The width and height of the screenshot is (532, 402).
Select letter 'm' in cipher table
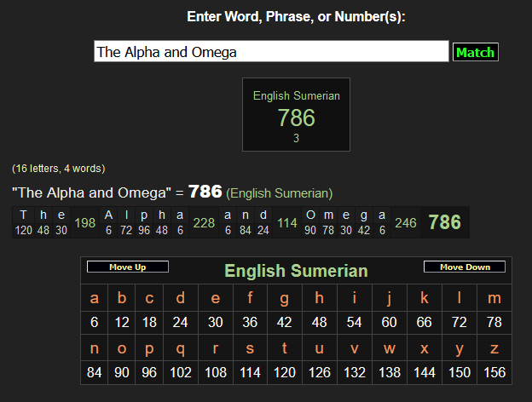494,298
